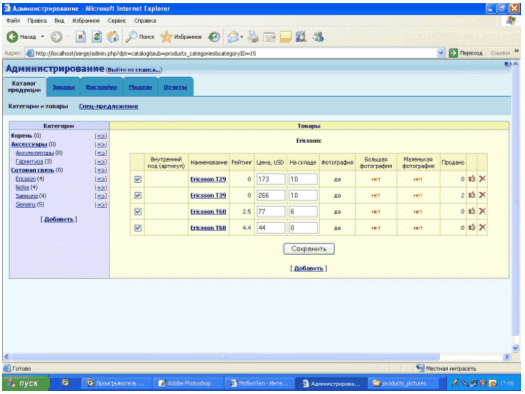Image resolution: width=525 pixels, height=394 pixels.
Task: Delete Ericsson T68 with red X
Action: (482, 228)
